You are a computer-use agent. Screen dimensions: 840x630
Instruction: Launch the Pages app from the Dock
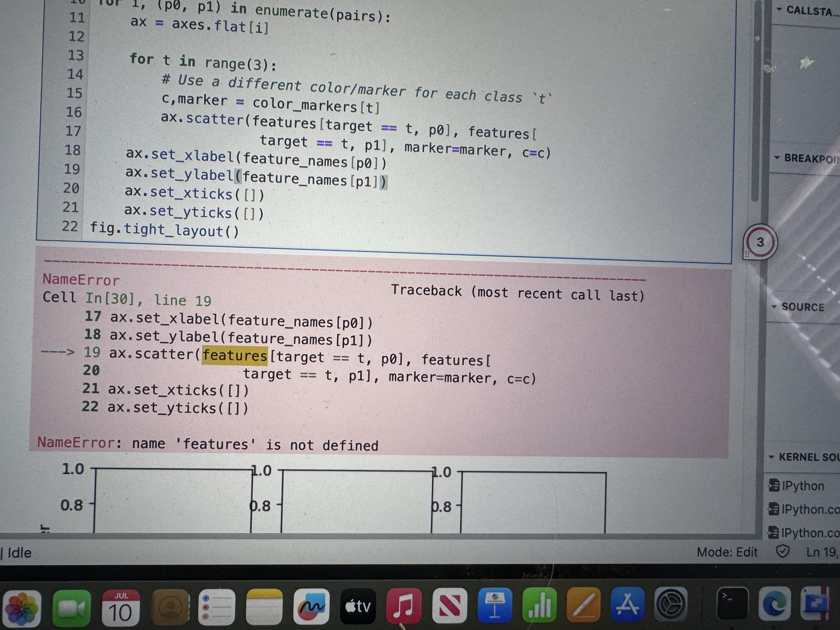[x=583, y=605]
